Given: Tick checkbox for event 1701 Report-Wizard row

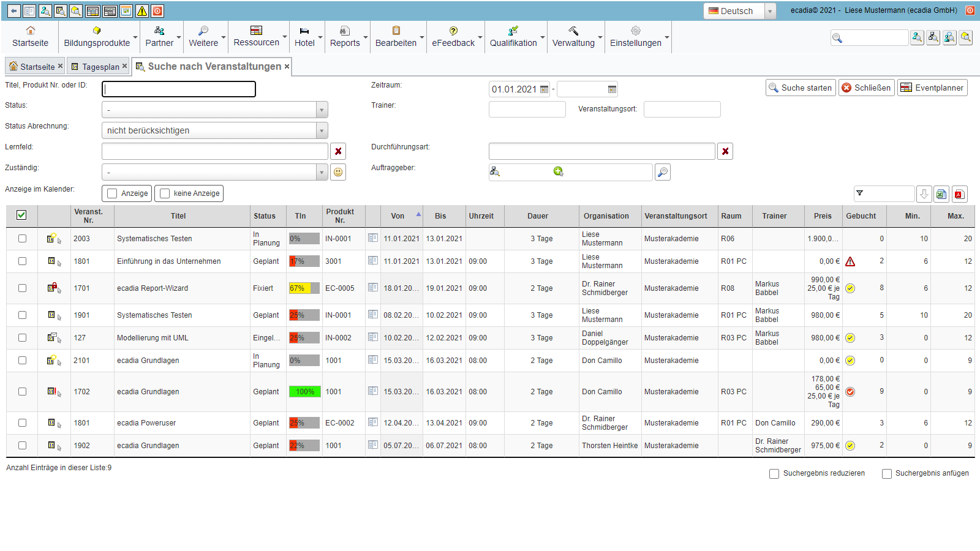Looking at the screenshot, I should 23,288.
